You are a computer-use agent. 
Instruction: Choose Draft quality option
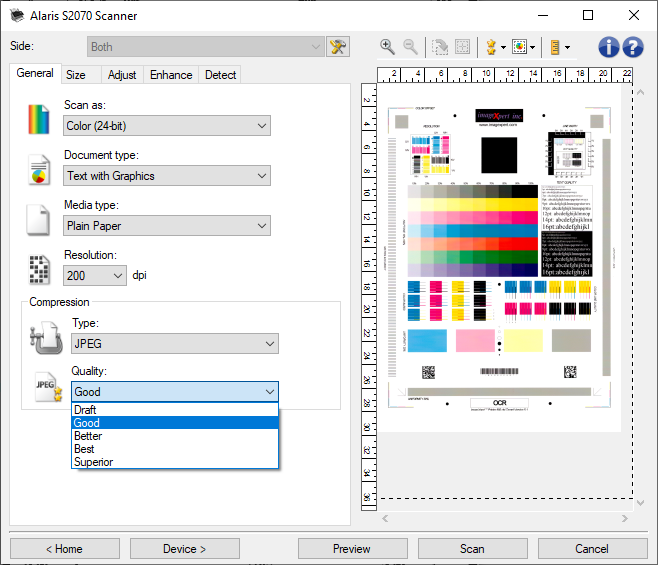click(85, 410)
